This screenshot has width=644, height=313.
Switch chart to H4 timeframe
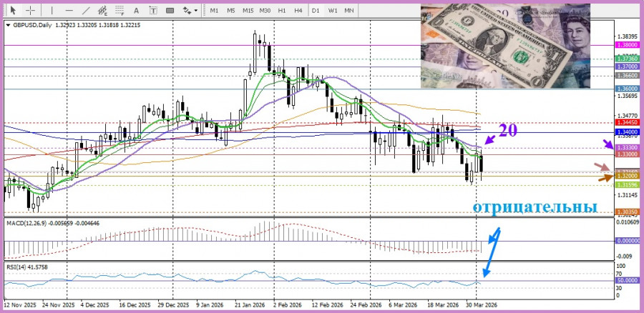pos(298,11)
